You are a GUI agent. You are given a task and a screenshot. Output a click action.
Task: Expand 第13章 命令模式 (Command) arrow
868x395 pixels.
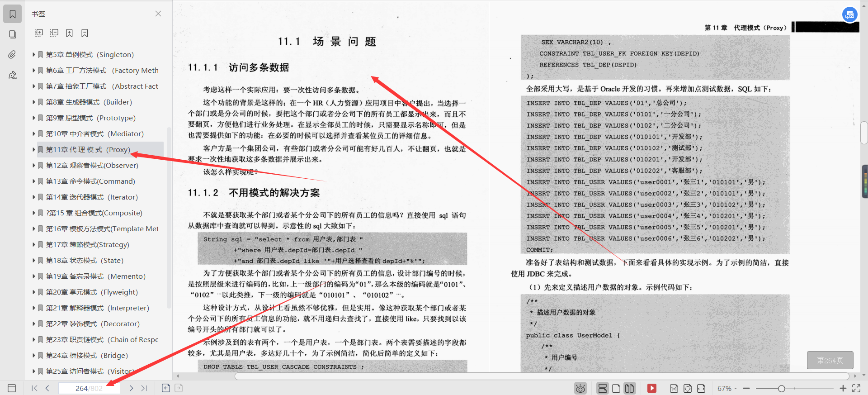(34, 181)
